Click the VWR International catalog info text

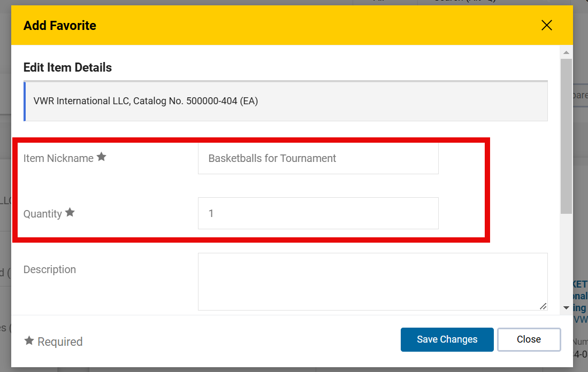click(146, 101)
